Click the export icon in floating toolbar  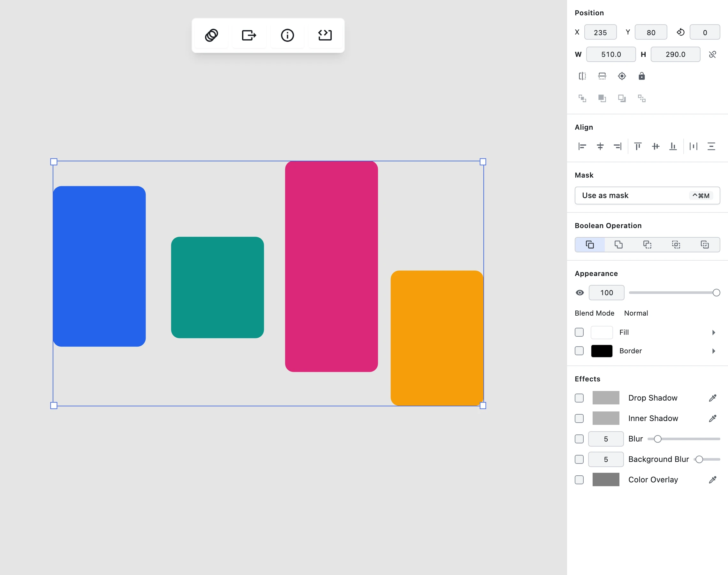point(249,35)
